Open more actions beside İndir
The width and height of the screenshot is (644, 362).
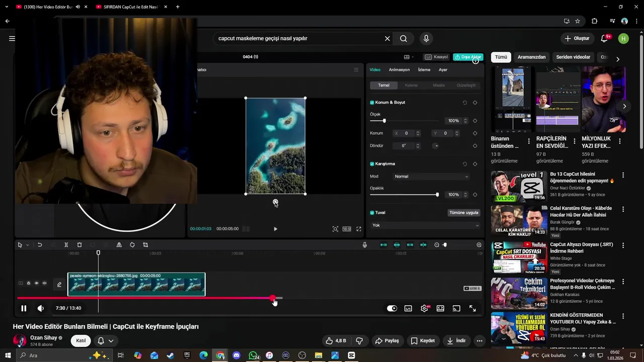pyautogui.click(x=479, y=340)
